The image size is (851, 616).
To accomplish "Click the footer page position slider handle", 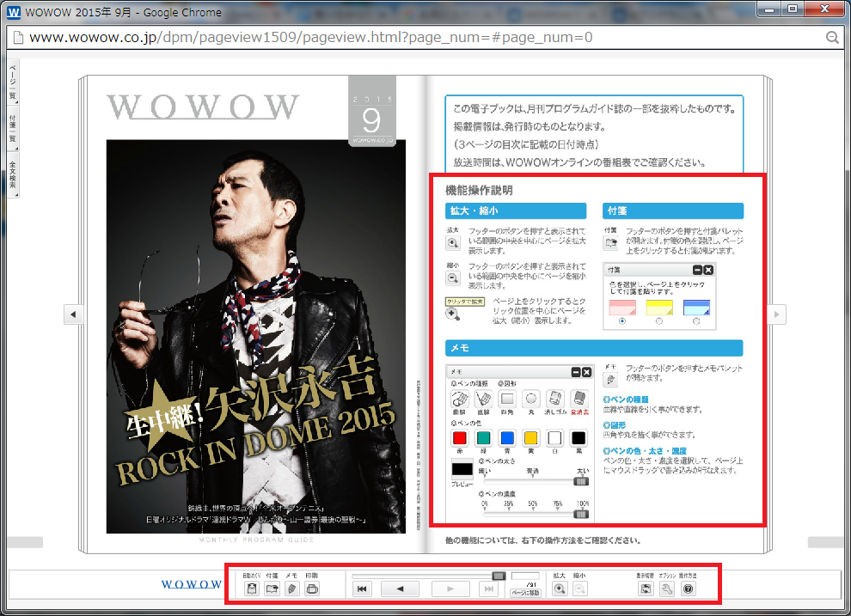I will pos(499,576).
